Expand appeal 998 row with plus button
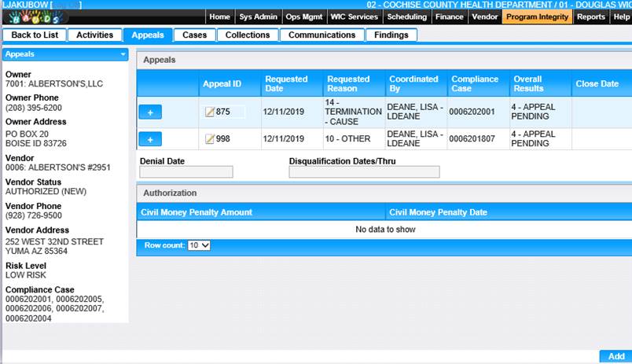This screenshot has height=364, width=632. [150, 139]
